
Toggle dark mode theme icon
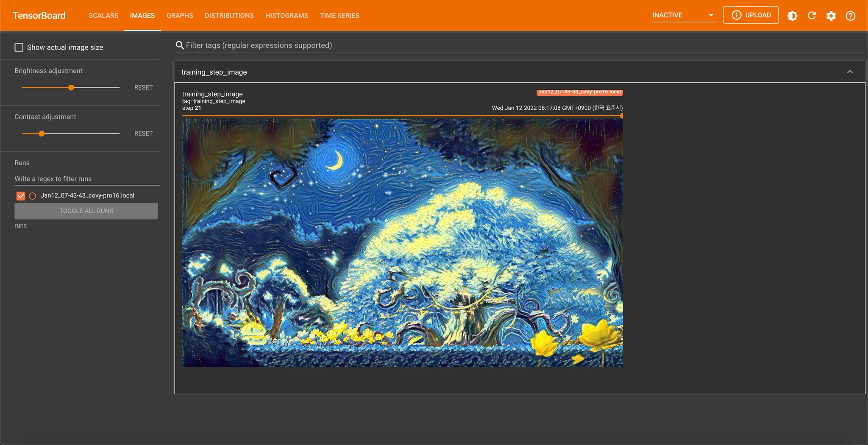(792, 16)
